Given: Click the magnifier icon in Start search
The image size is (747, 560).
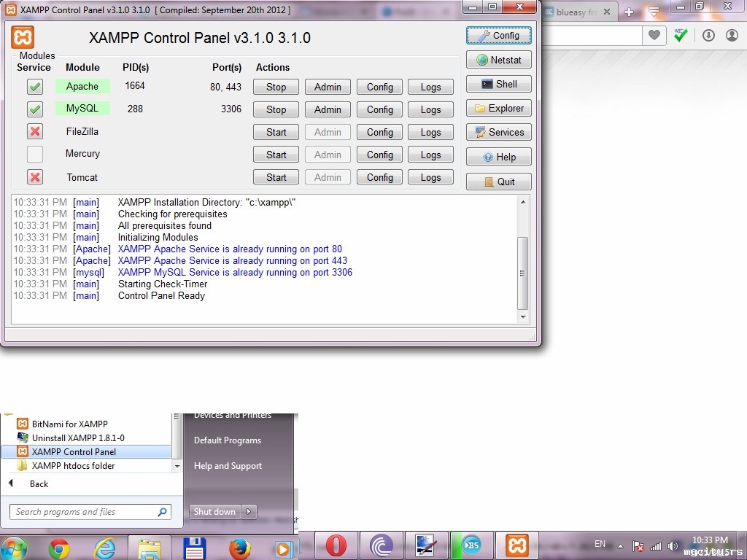Looking at the screenshot, I should pyautogui.click(x=163, y=512).
